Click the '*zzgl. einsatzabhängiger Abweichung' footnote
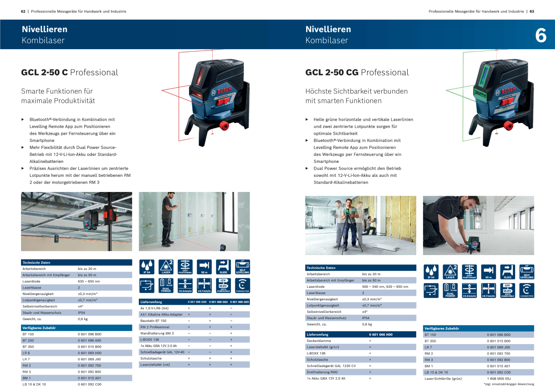The width and height of the screenshot is (555, 392). (x=509, y=384)
